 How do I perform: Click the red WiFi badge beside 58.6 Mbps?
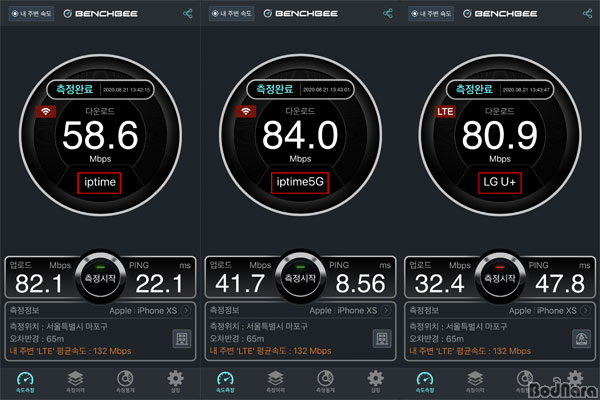(x=45, y=112)
